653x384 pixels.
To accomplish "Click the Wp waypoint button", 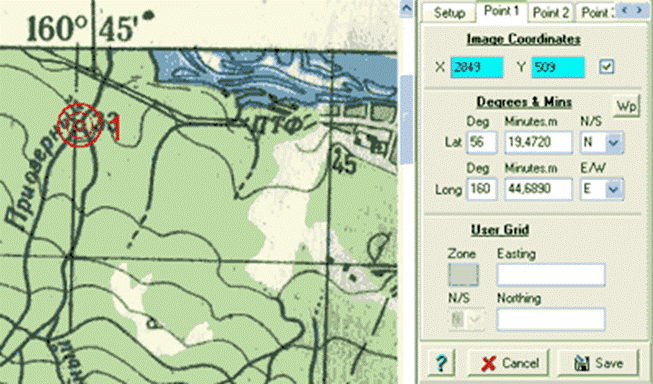I will click(626, 106).
